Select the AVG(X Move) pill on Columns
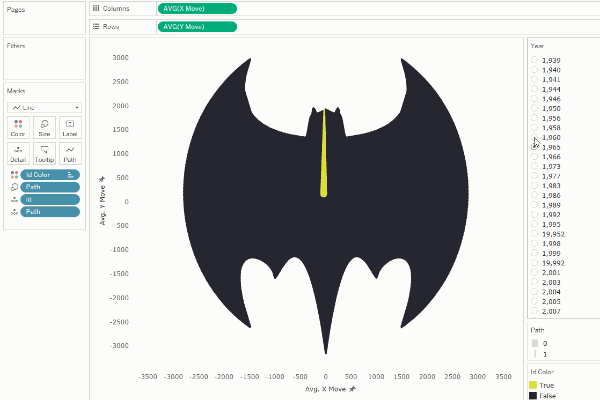This screenshot has width=600, height=400. click(197, 8)
